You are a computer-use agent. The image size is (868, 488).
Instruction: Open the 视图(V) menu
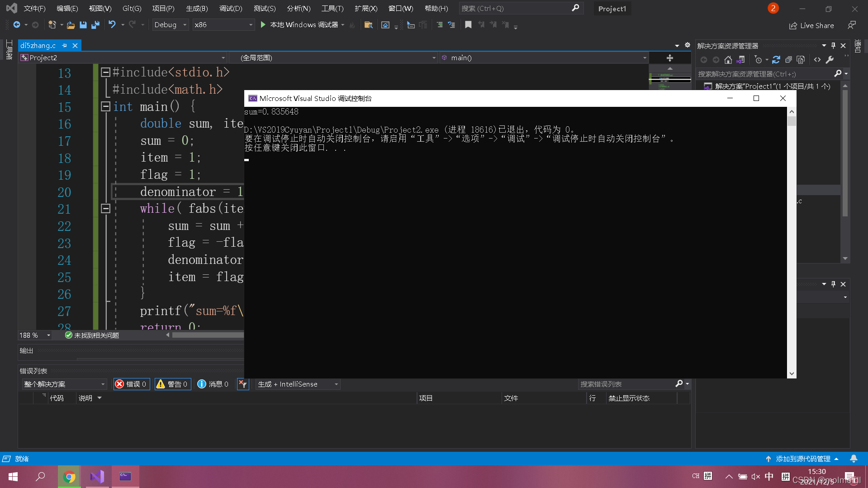[100, 9]
